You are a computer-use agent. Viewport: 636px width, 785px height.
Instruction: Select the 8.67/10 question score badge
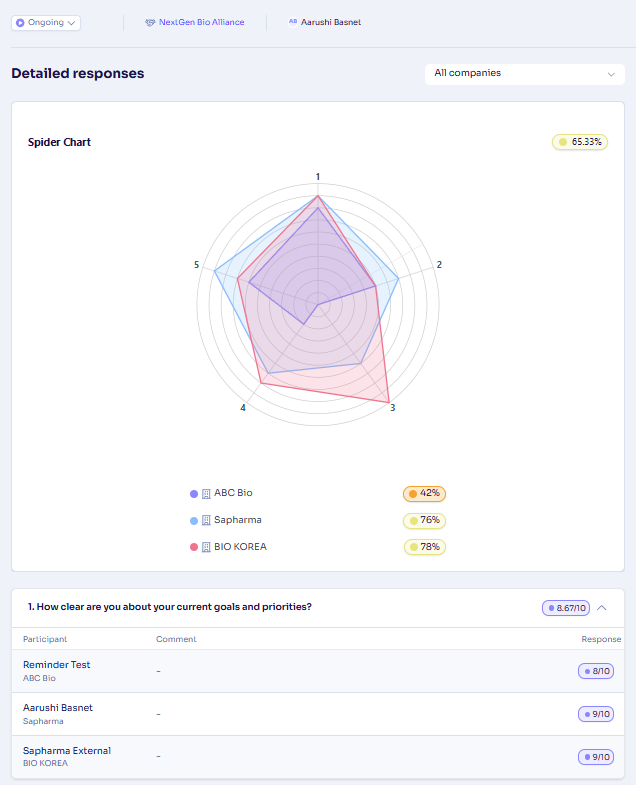[566, 608]
